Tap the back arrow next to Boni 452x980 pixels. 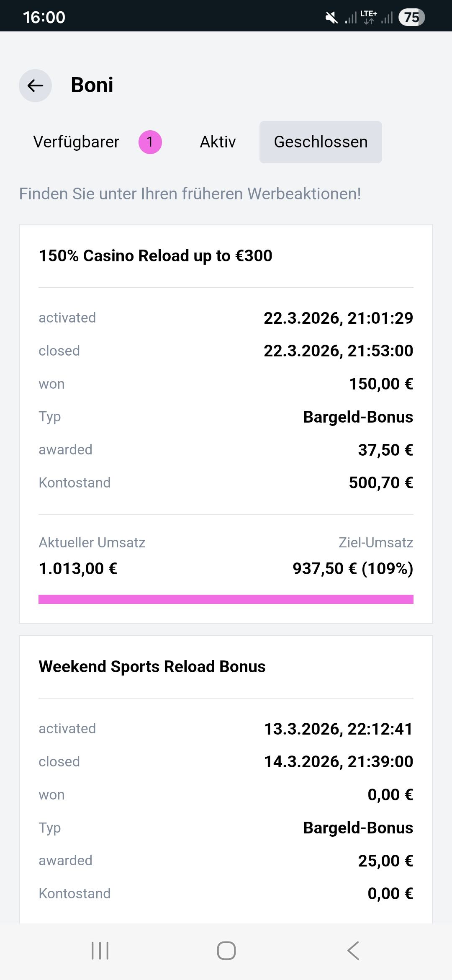pos(35,85)
